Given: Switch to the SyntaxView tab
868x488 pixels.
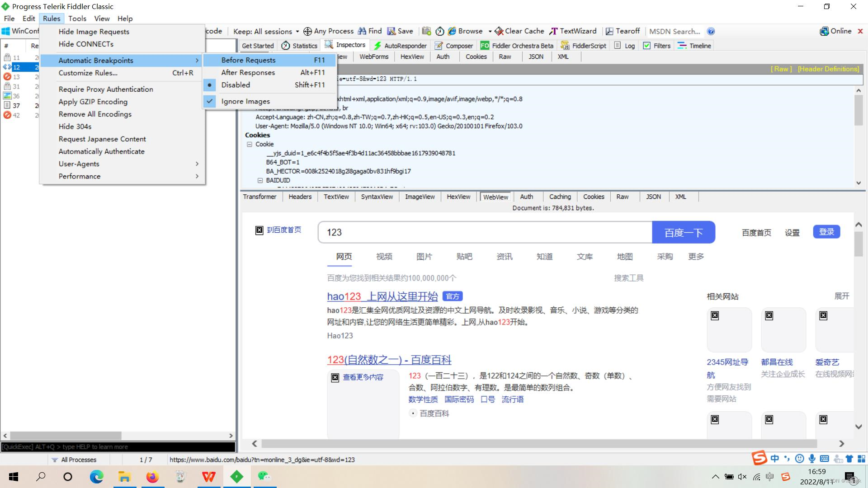Looking at the screenshot, I should pyautogui.click(x=377, y=197).
